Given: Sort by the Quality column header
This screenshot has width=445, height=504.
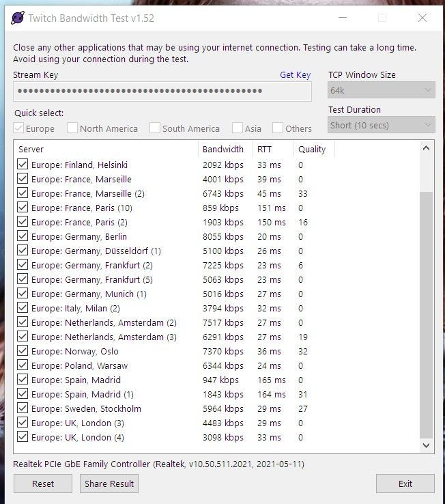Looking at the screenshot, I should click(x=314, y=149).
